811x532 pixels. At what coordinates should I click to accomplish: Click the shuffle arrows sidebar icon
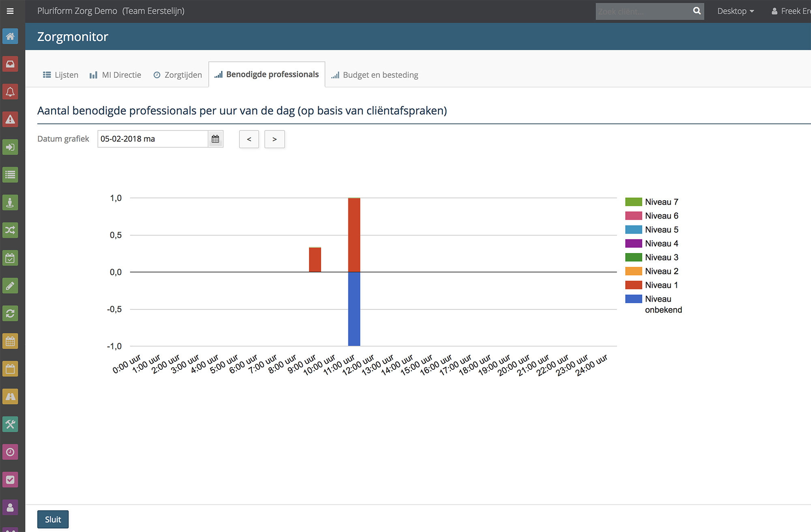(10, 230)
